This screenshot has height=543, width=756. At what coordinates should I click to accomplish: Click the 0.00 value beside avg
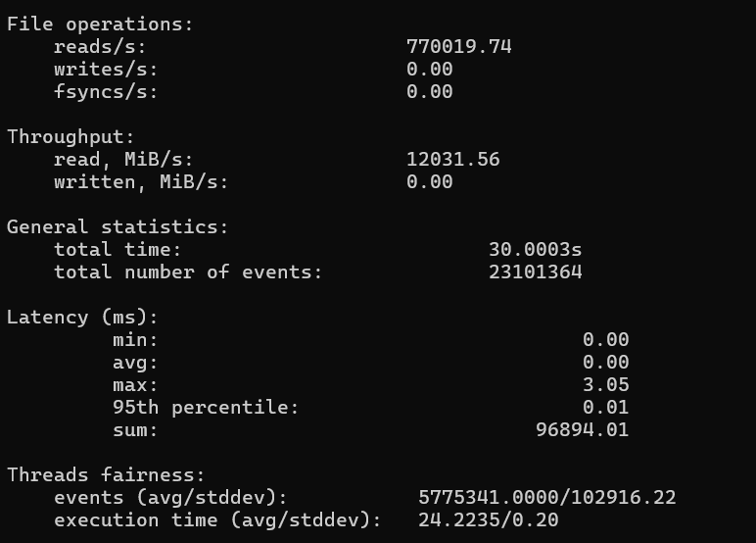click(x=605, y=363)
